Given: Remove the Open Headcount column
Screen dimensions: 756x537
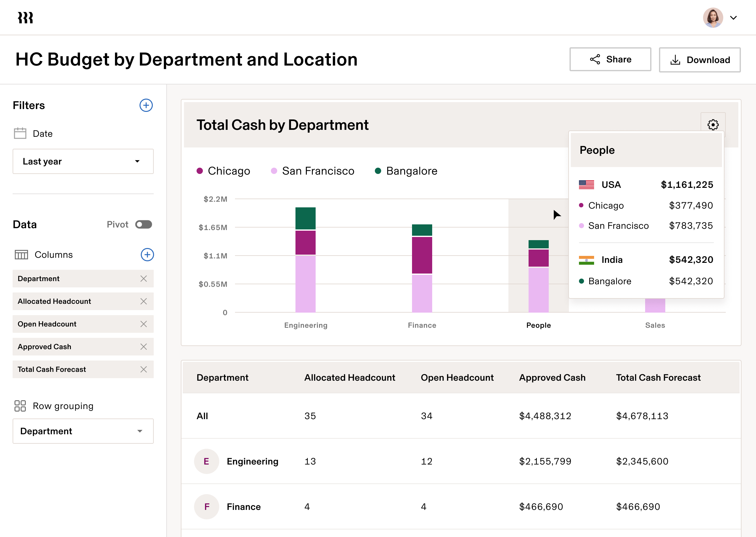Looking at the screenshot, I should (144, 324).
